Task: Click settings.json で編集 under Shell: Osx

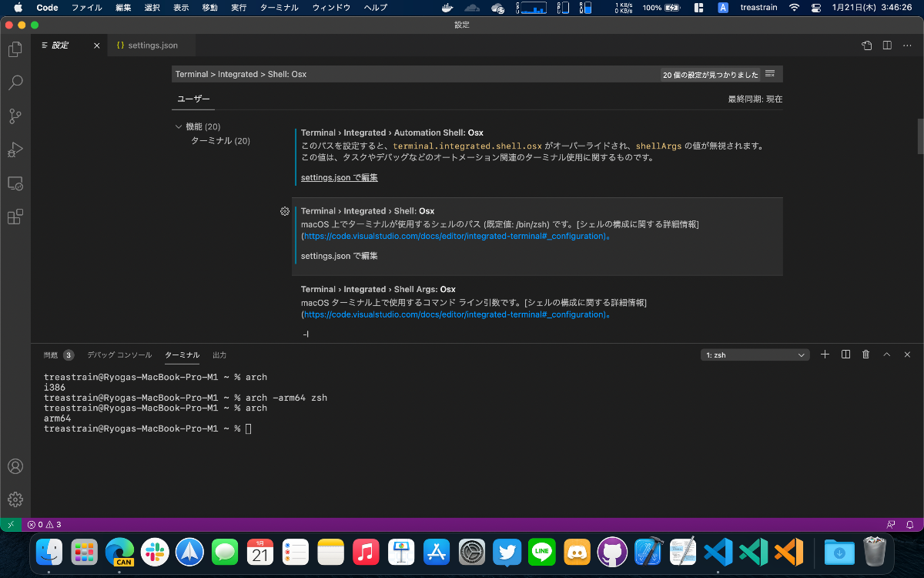Action: 340,256
